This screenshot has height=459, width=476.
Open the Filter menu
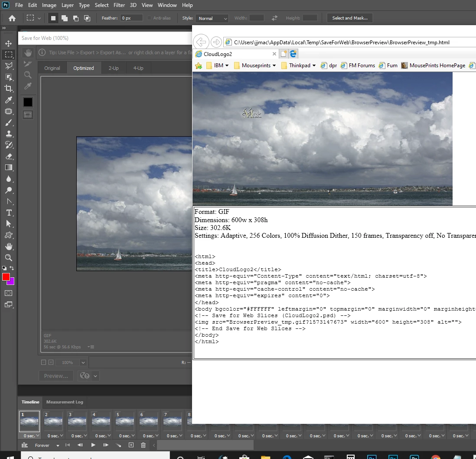[119, 5]
